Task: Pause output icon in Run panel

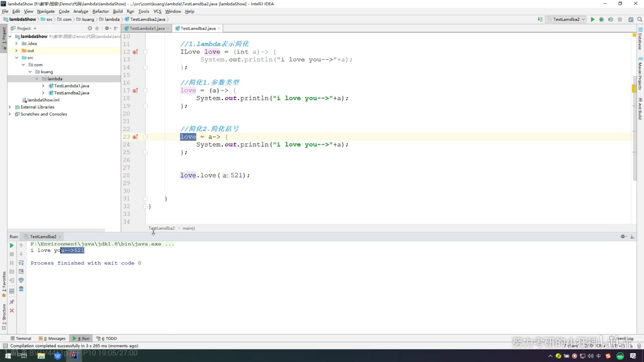Action: point(12,263)
